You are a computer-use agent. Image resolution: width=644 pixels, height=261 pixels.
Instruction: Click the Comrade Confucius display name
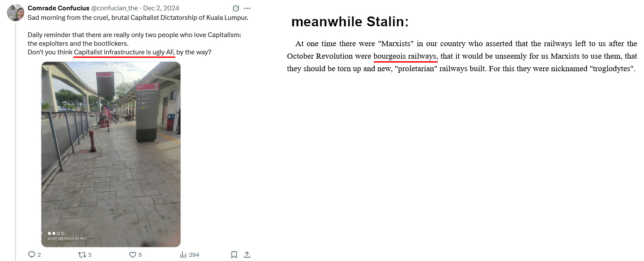58,8
